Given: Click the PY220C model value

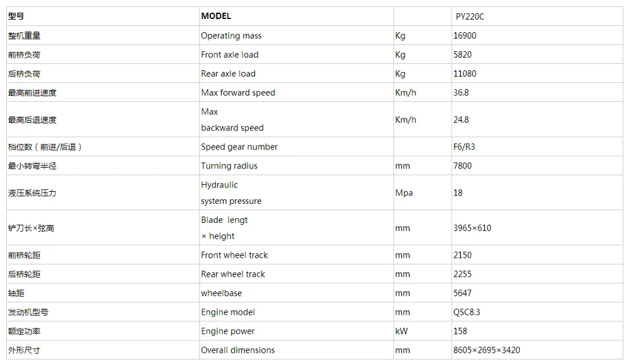Looking at the screenshot, I should (x=470, y=16).
